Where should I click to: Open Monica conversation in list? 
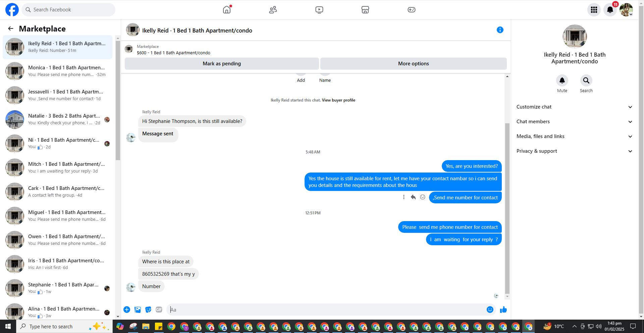pos(58,71)
